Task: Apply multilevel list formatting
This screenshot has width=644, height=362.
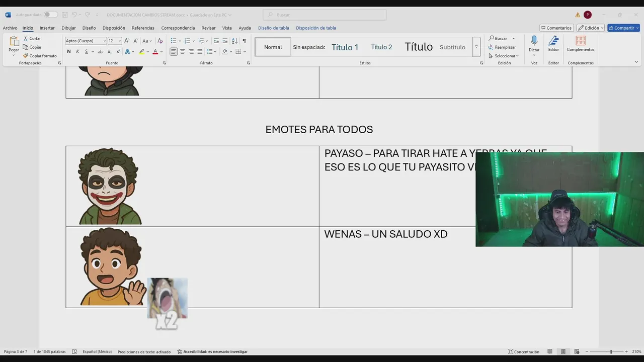Action: [201, 41]
